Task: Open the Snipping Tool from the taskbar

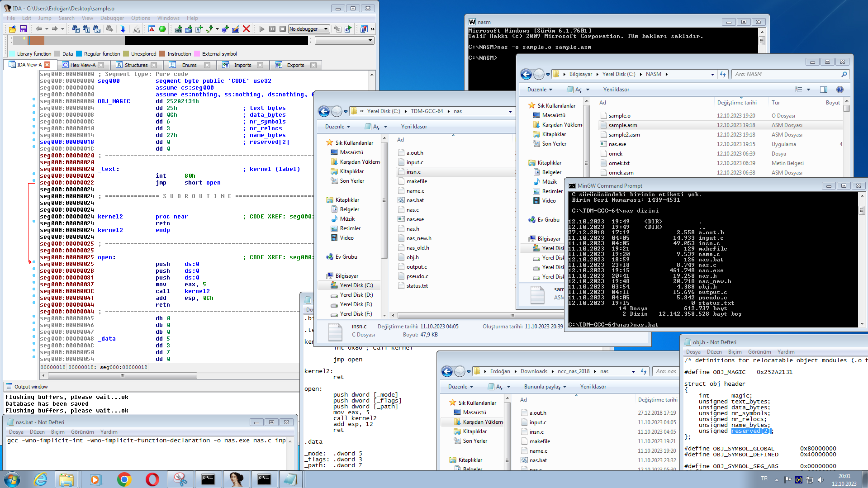Action: [180, 479]
